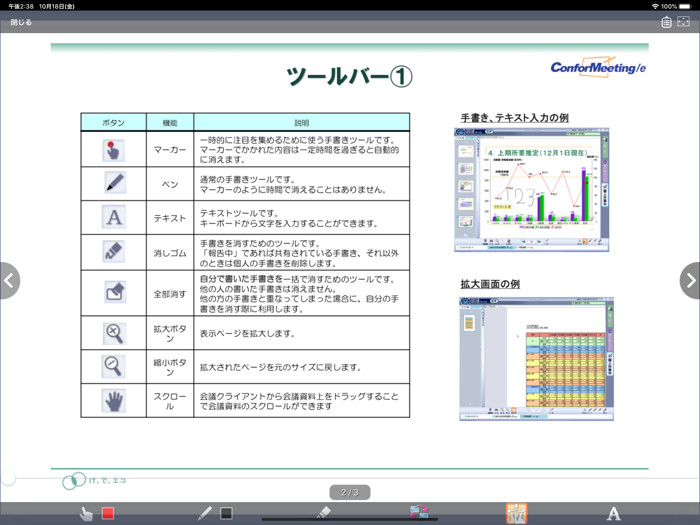
Task: Click the marker icon in the table
Action: pyautogui.click(x=113, y=150)
